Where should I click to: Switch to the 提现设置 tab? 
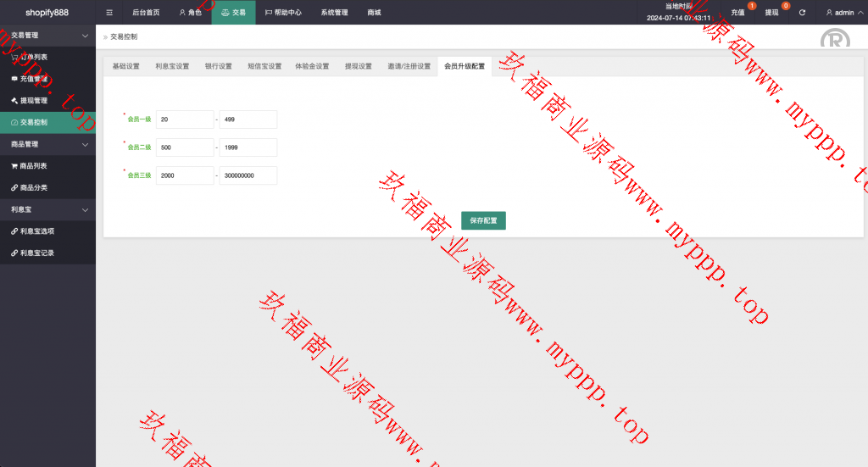tap(358, 66)
